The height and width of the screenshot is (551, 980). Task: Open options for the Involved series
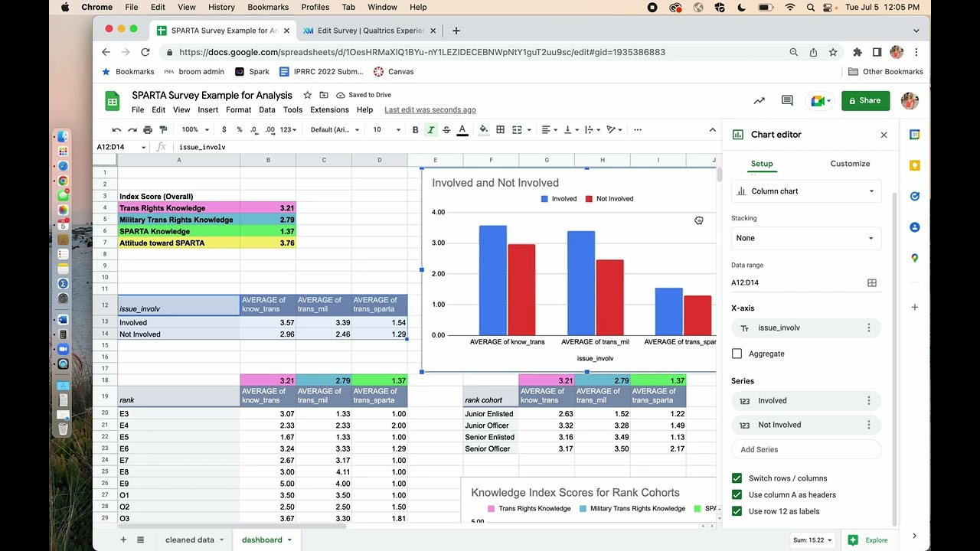[868, 400]
